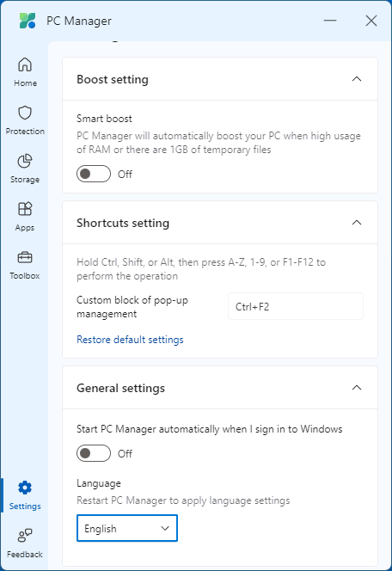Collapse the Boost setting section chevron
The width and height of the screenshot is (392, 571).
pyautogui.click(x=357, y=79)
